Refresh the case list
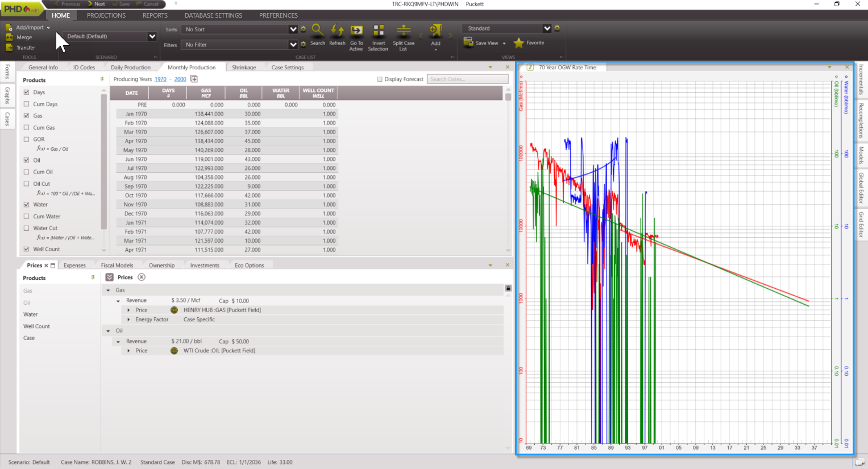868x469 pixels. tap(337, 31)
